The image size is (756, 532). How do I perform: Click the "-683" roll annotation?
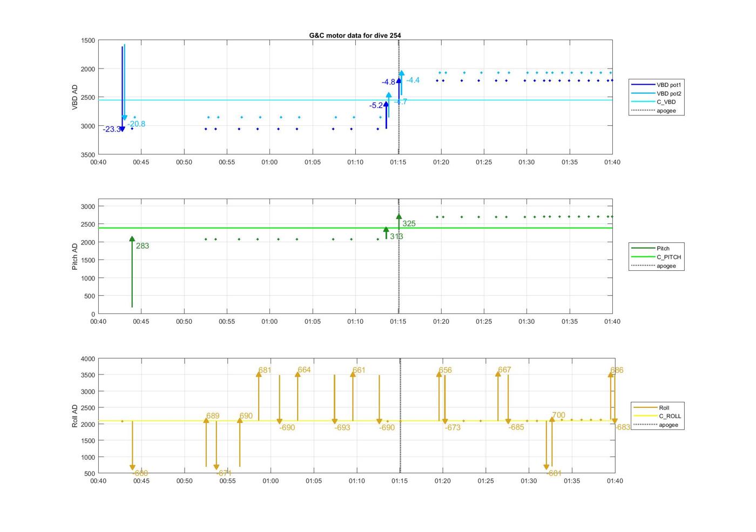623,427
